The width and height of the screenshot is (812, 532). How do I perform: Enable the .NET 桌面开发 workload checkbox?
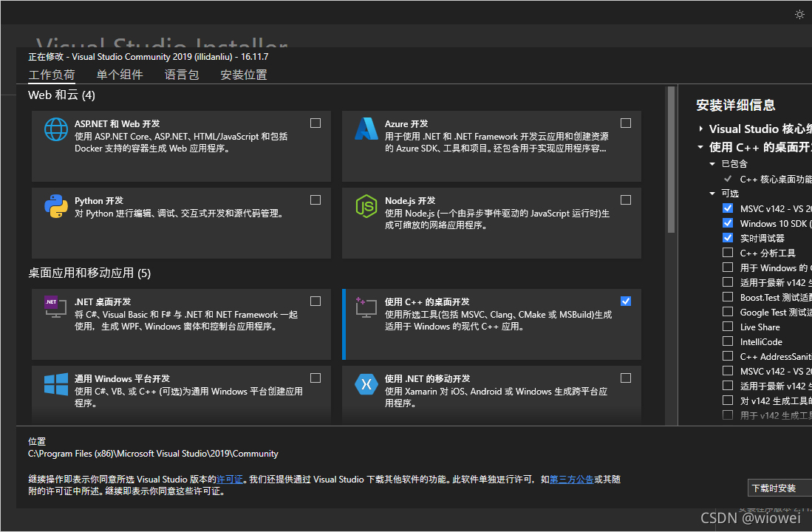click(x=315, y=301)
